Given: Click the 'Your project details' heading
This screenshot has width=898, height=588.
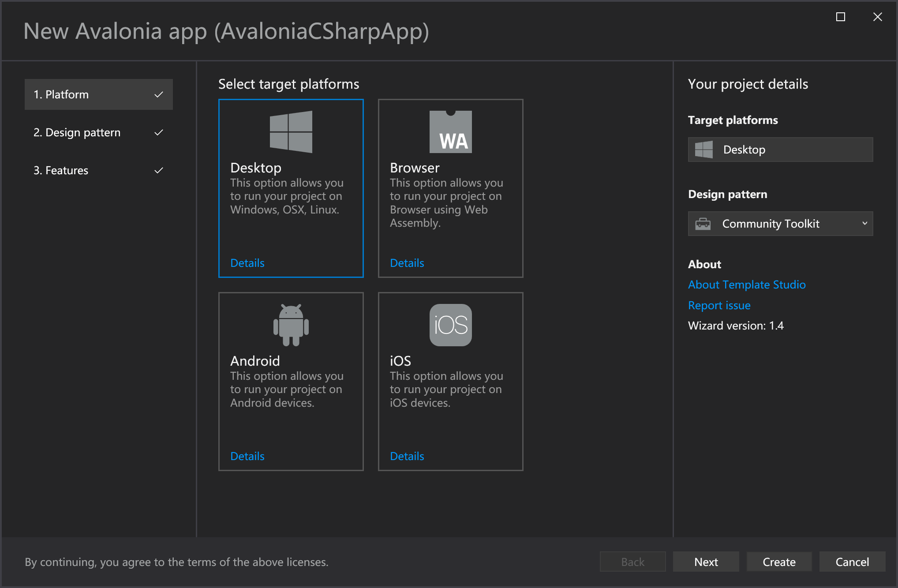Looking at the screenshot, I should pos(748,84).
